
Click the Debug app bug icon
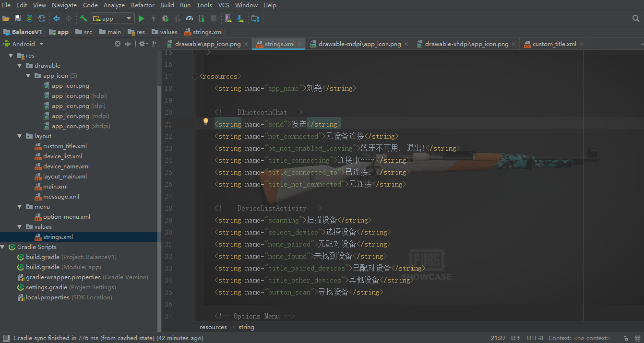tap(166, 18)
